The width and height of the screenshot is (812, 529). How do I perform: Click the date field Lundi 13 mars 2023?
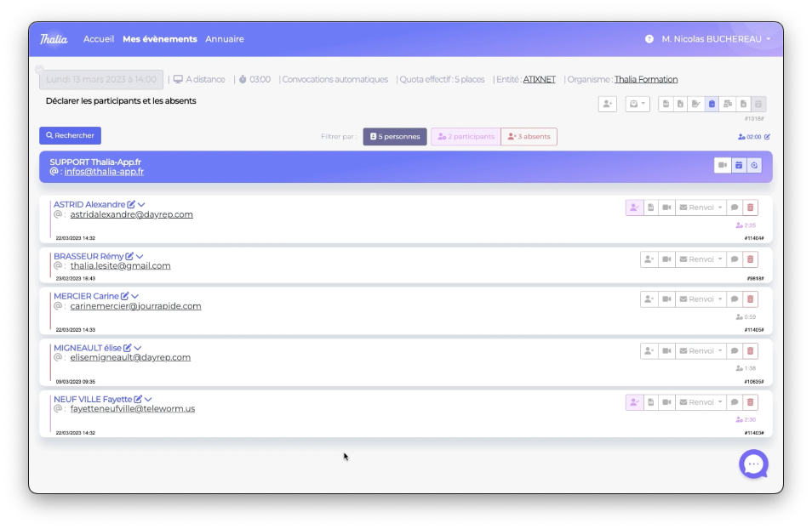(x=100, y=80)
